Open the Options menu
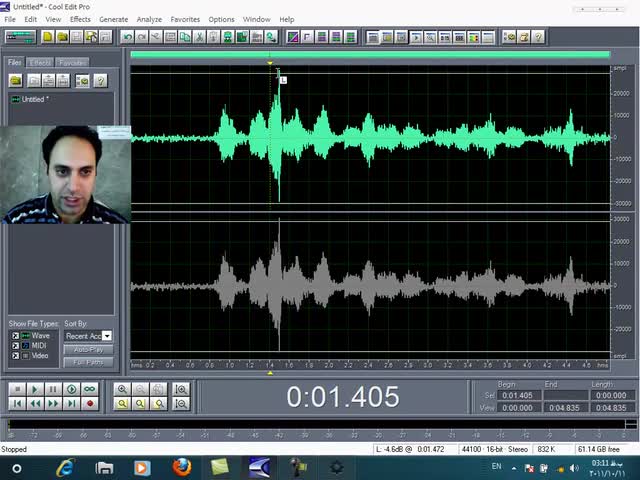The width and height of the screenshot is (640, 480). pos(221,19)
